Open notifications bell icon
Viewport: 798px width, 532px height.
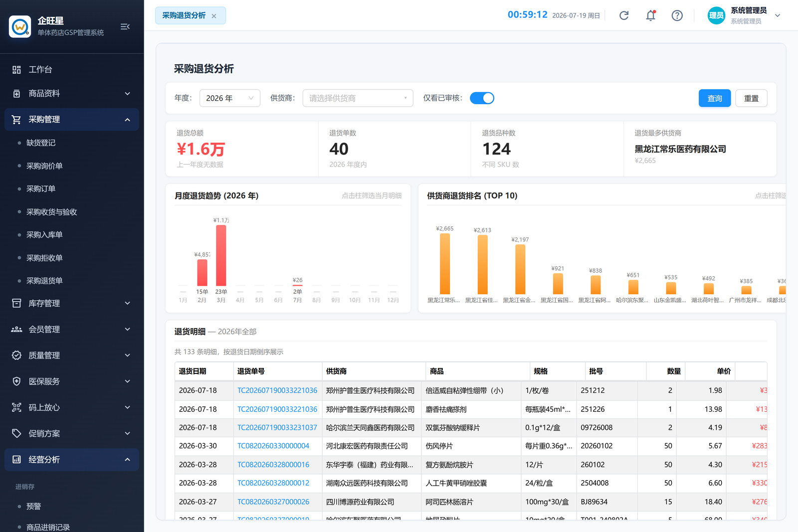pos(650,15)
